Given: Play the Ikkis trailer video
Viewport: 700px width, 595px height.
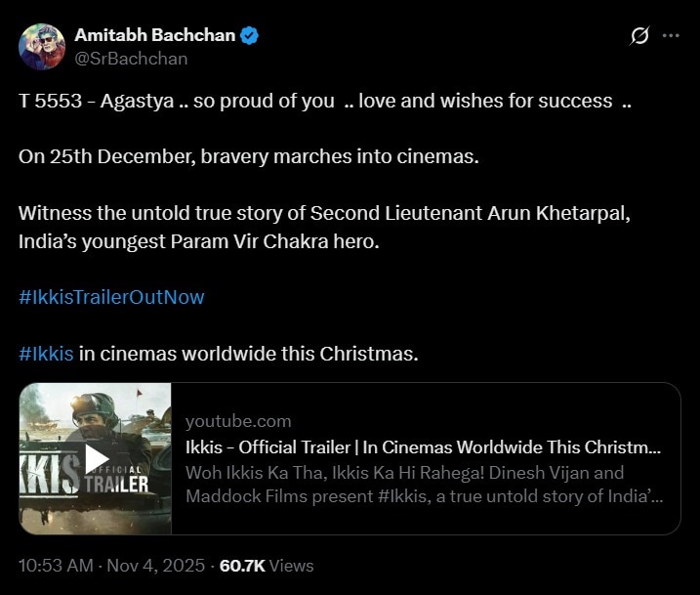Looking at the screenshot, I should (x=97, y=457).
